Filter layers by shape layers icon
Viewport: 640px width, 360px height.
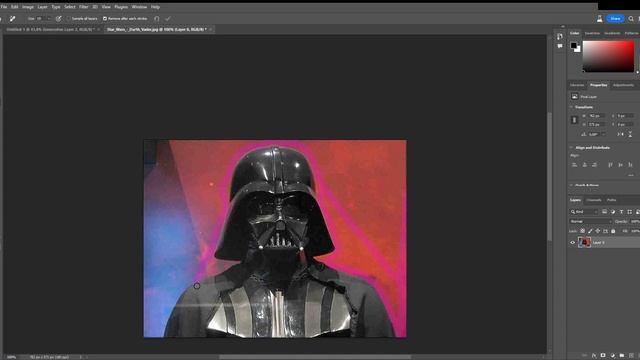(x=629, y=212)
